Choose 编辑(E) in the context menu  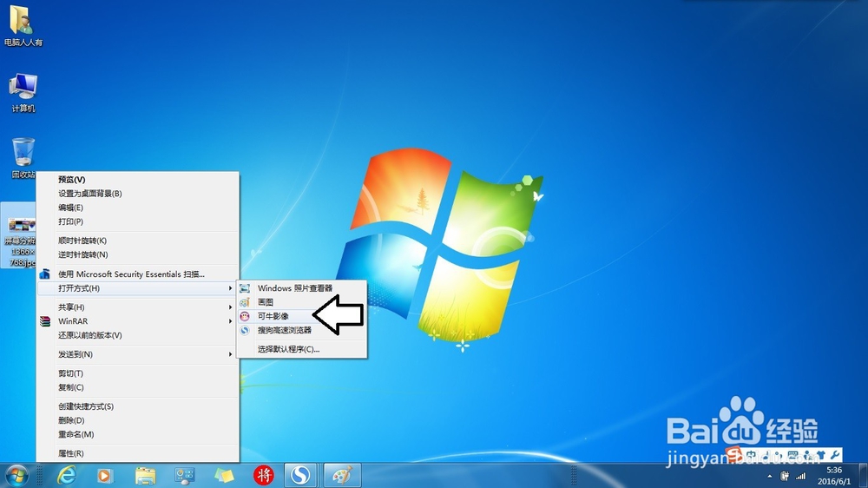(138, 208)
